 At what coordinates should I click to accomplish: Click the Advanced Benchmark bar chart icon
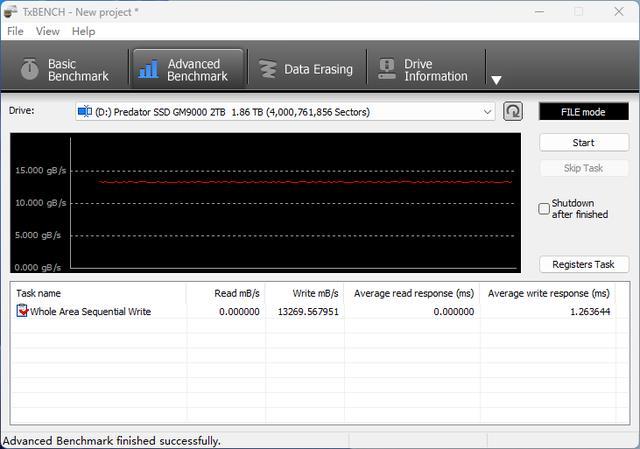point(149,69)
